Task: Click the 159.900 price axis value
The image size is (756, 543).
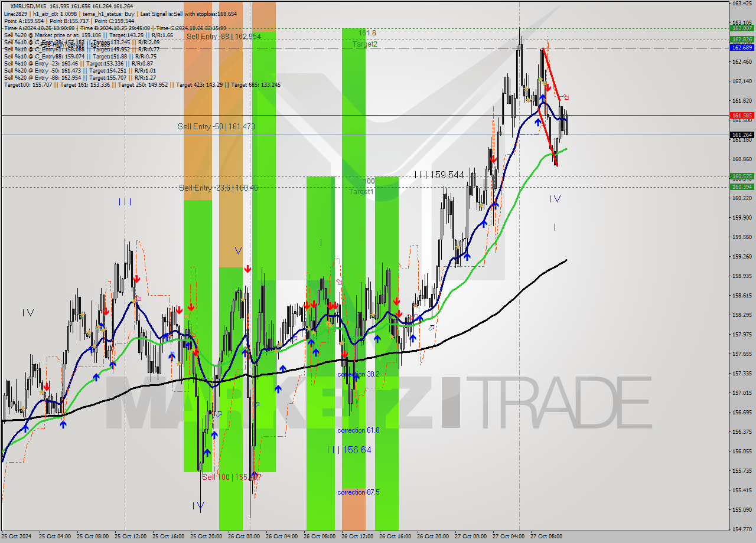Action: [741, 217]
